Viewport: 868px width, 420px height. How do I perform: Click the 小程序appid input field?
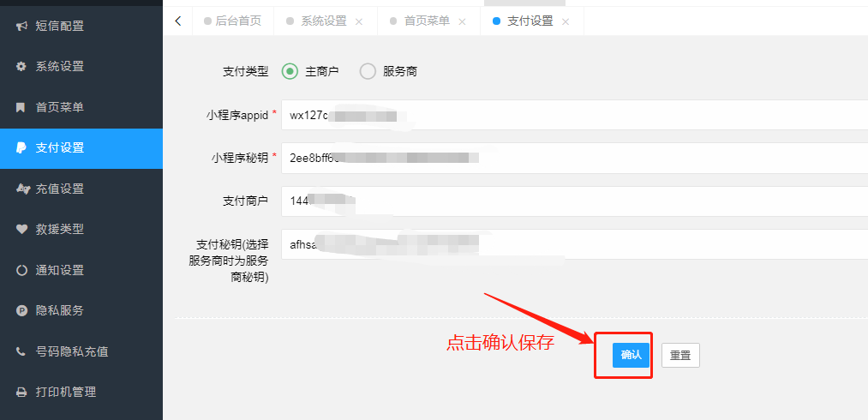click(575, 115)
